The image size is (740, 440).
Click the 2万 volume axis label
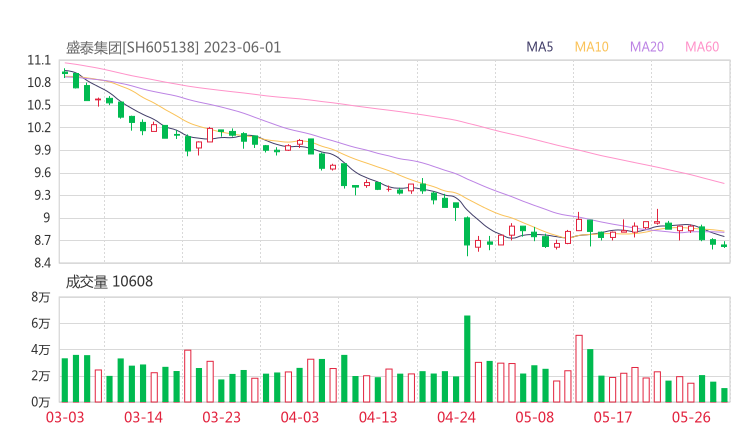pyautogui.click(x=41, y=376)
